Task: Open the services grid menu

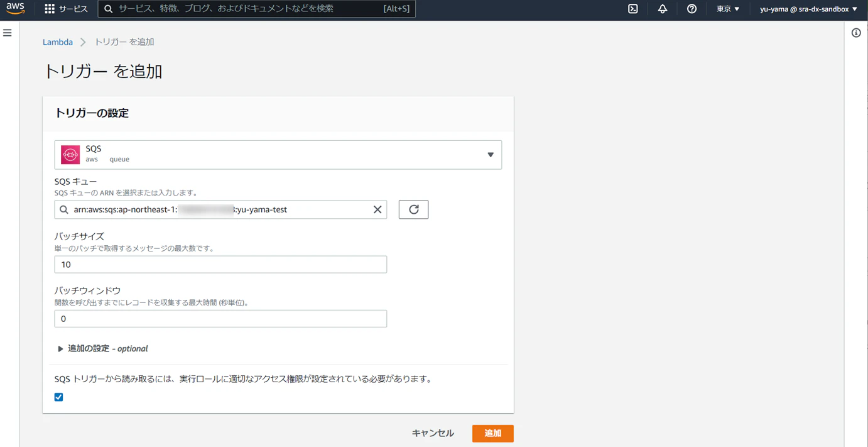Action: (50, 9)
